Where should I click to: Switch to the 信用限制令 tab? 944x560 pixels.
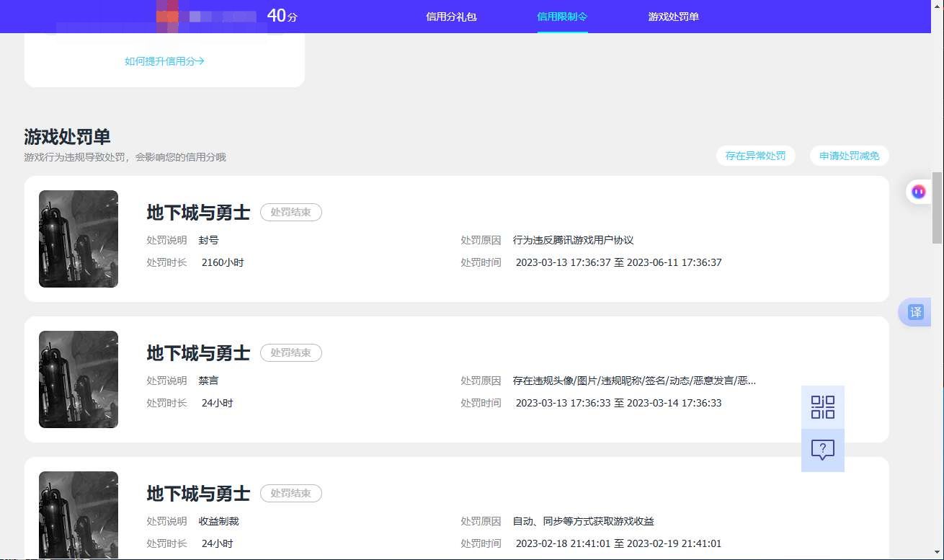coord(562,17)
